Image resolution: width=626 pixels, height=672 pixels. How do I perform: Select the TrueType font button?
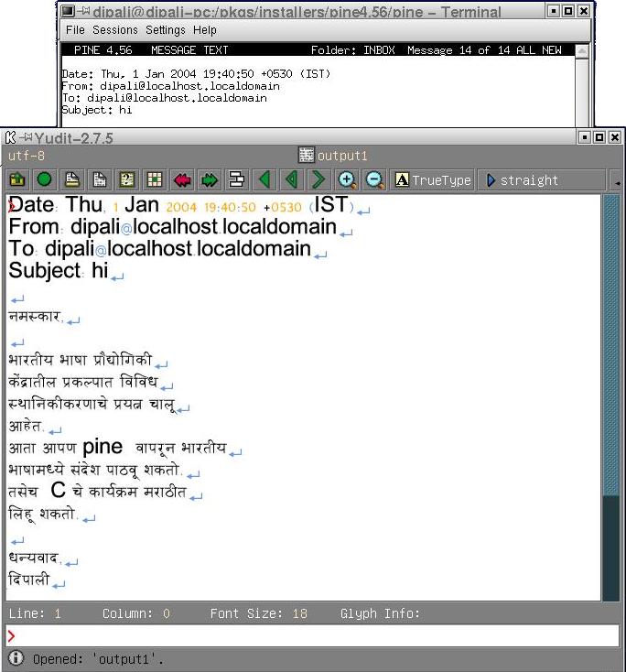433,180
